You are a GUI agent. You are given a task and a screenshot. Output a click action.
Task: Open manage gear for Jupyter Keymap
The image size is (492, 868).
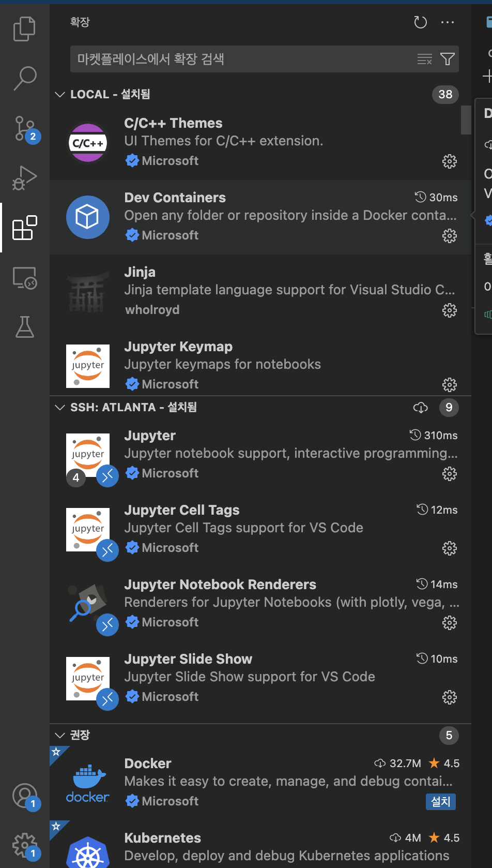click(x=450, y=385)
